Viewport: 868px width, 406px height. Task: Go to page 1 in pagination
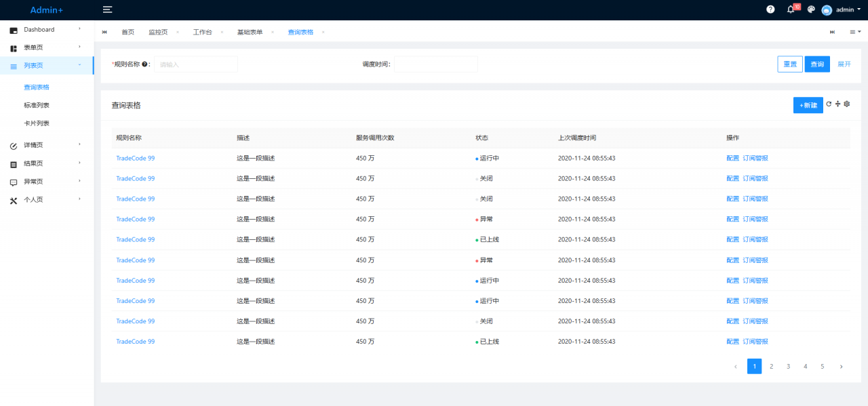(x=754, y=367)
